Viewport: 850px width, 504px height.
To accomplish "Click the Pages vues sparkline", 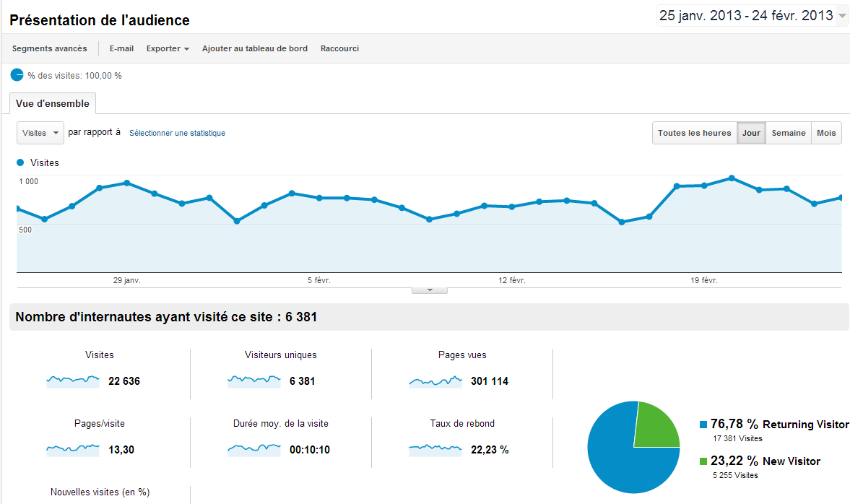I will coord(435,381).
